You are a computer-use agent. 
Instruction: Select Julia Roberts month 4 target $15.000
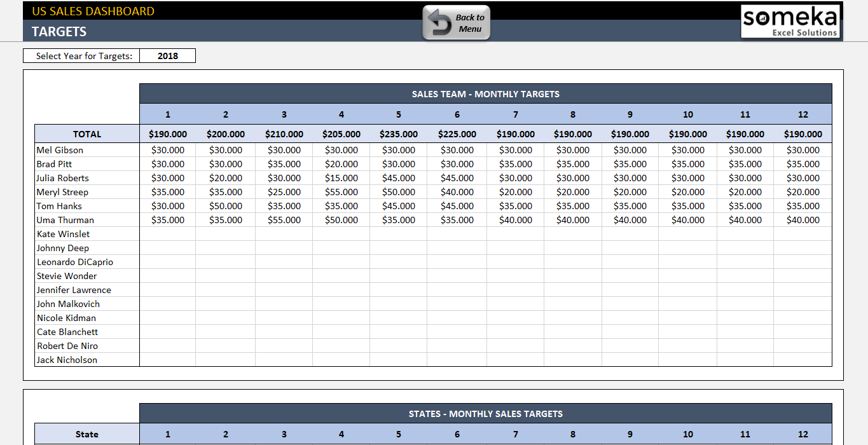pos(341,178)
